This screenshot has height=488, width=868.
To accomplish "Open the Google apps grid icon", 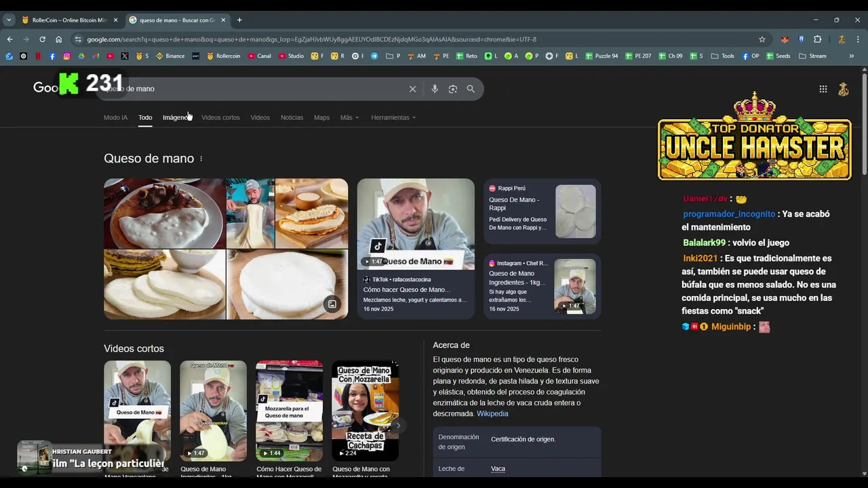I will [x=823, y=89].
